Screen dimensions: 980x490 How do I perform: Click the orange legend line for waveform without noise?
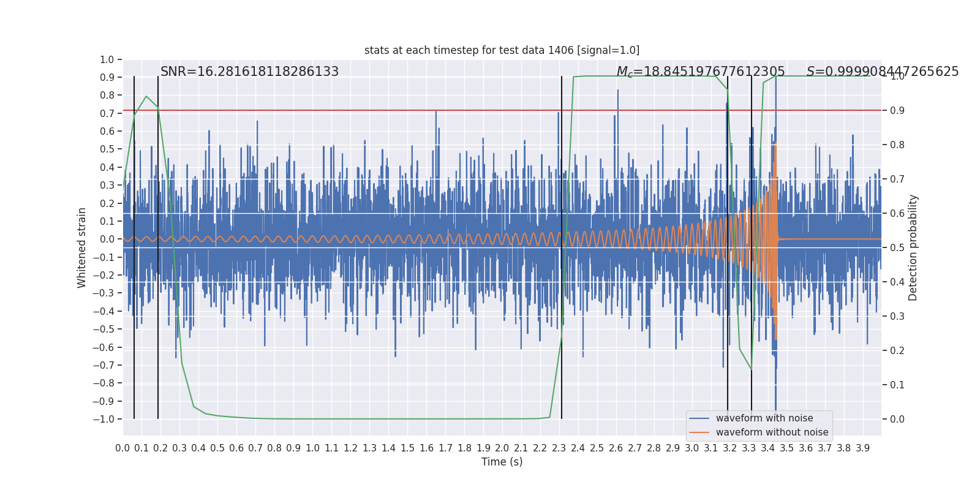click(699, 432)
